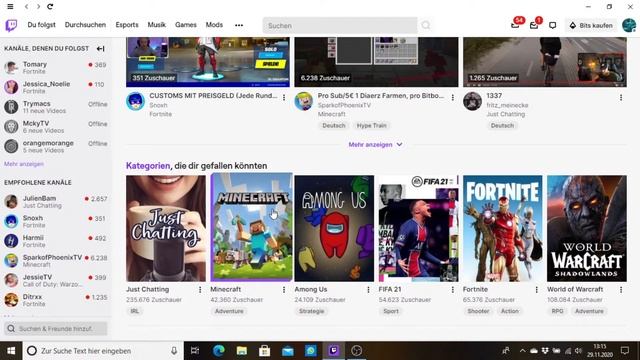Open Snoxh channel avatar under stream
Image resolution: width=640 pixels, height=360 pixels.
point(136,101)
